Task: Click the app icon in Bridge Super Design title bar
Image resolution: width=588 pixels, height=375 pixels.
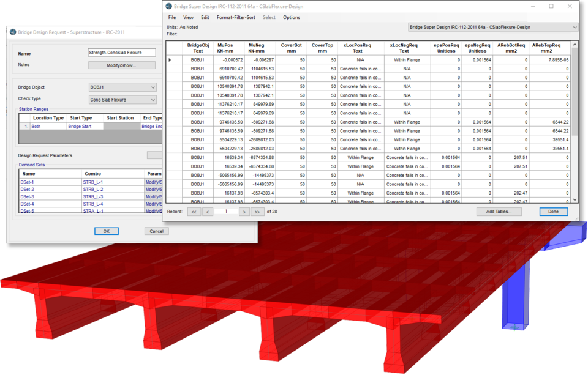Action: click(168, 6)
